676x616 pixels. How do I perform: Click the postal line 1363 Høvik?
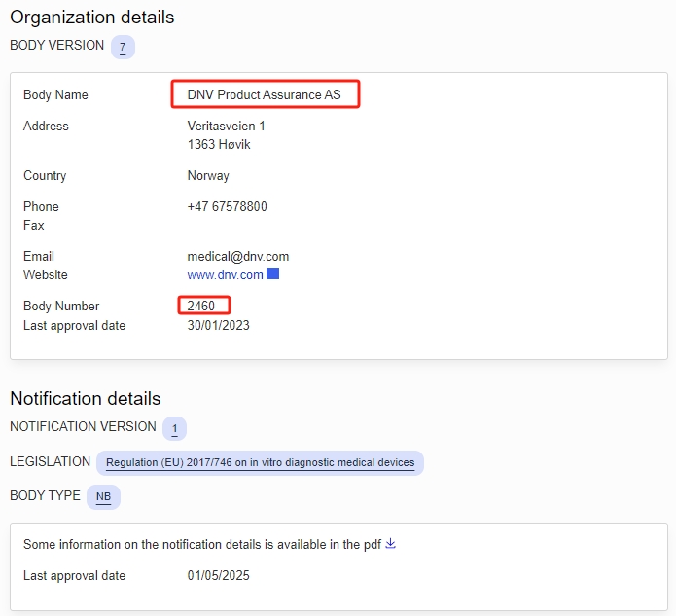click(x=219, y=144)
